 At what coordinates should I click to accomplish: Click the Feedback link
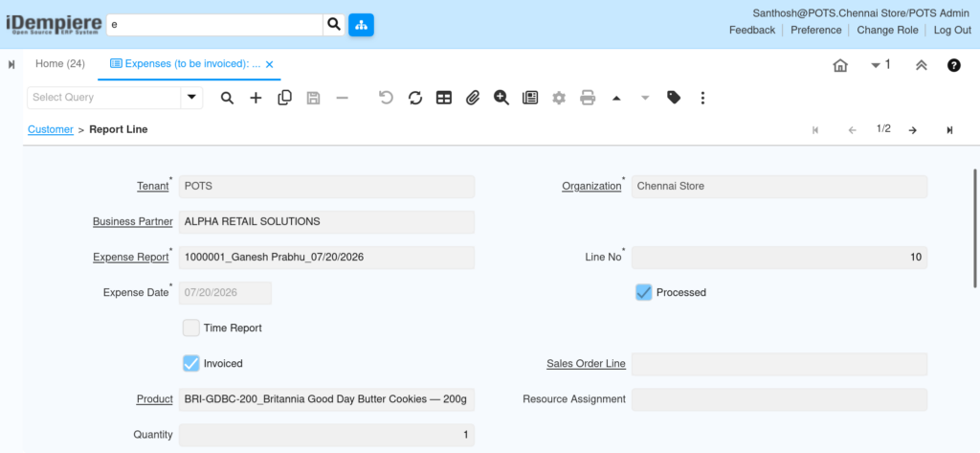tap(752, 30)
